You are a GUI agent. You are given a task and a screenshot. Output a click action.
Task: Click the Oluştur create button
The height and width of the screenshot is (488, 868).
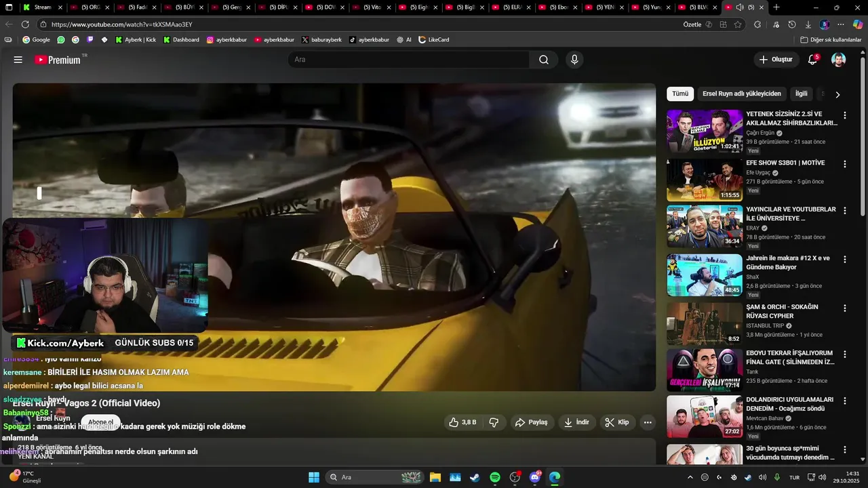pyautogui.click(x=776, y=60)
